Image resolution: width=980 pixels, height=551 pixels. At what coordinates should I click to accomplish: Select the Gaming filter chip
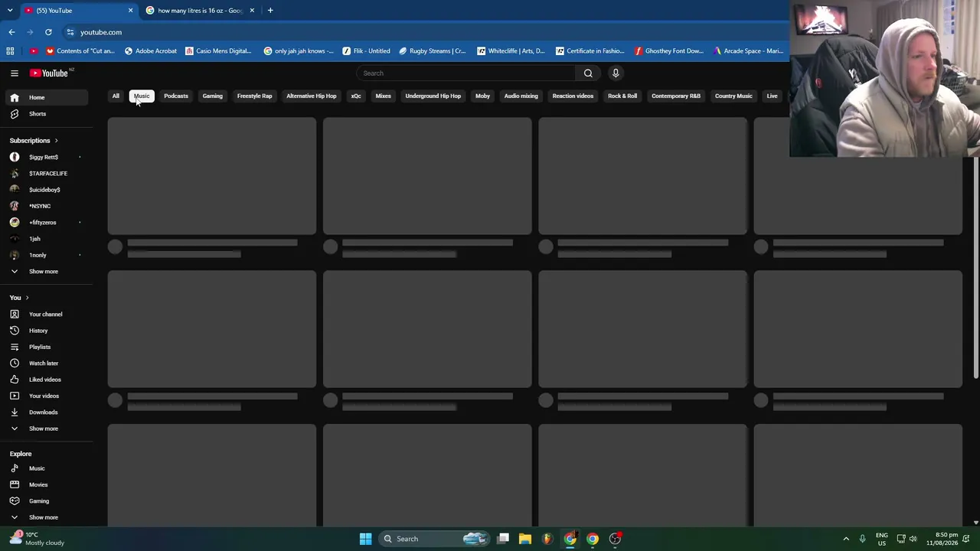click(x=213, y=96)
